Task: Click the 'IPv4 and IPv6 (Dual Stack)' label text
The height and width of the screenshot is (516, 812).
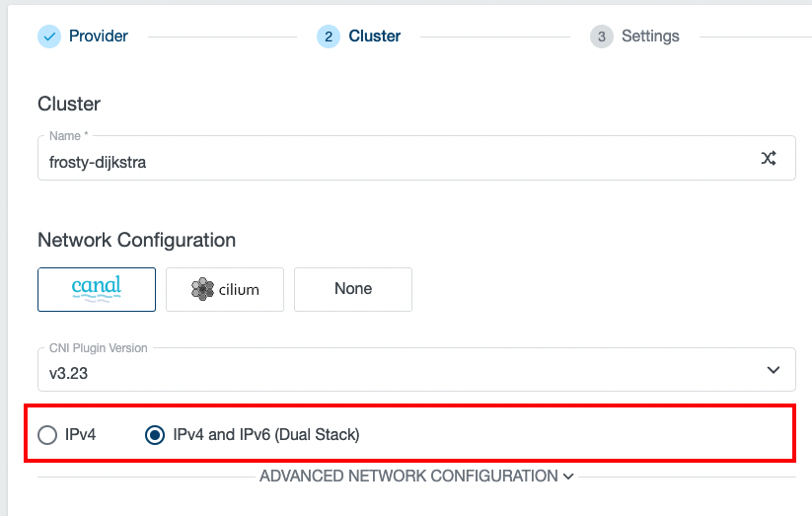Action: click(265, 434)
